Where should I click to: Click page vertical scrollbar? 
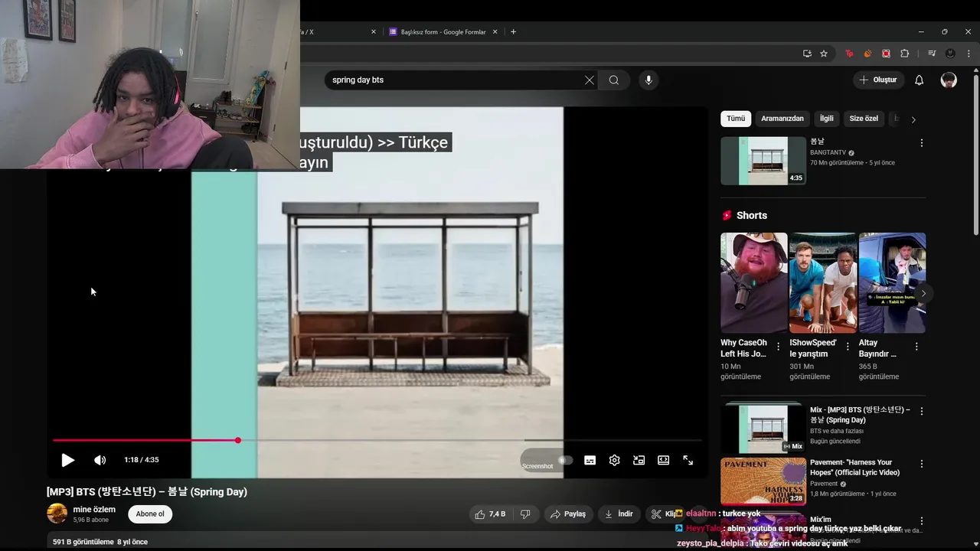(975, 153)
